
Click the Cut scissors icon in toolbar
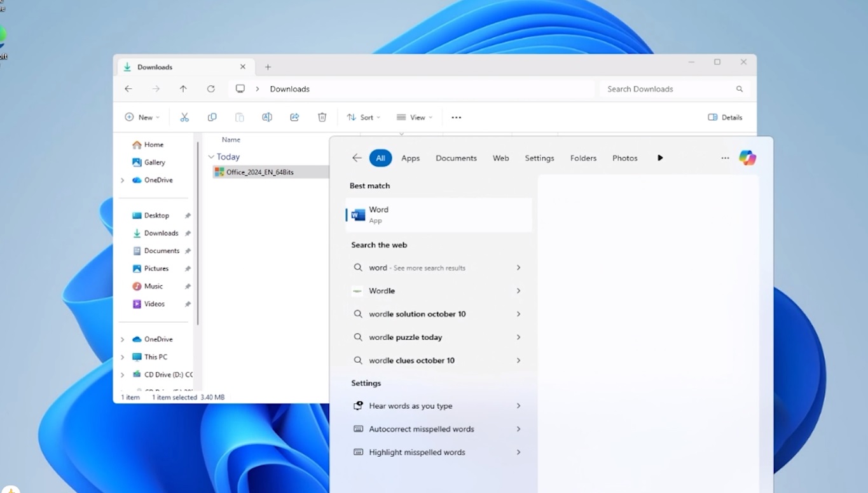click(184, 118)
